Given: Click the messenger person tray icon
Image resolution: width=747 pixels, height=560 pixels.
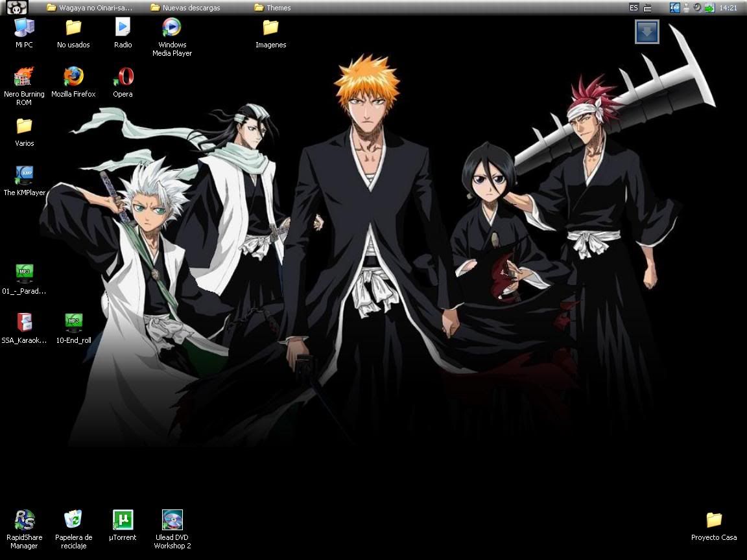Looking at the screenshot, I should coord(686,8).
